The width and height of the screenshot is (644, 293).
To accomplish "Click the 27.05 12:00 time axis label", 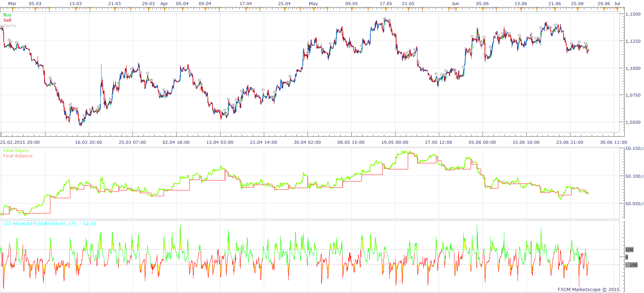I will point(438,142).
